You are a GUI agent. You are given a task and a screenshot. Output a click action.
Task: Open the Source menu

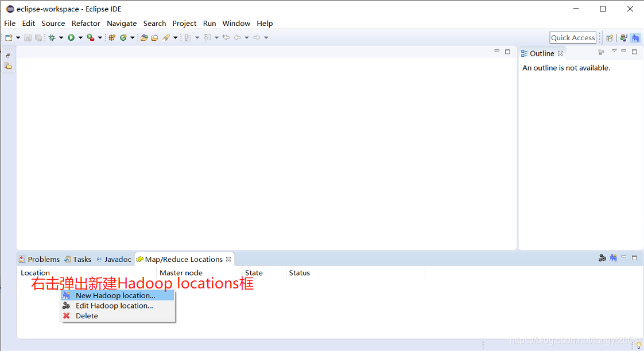(x=53, y=24)
